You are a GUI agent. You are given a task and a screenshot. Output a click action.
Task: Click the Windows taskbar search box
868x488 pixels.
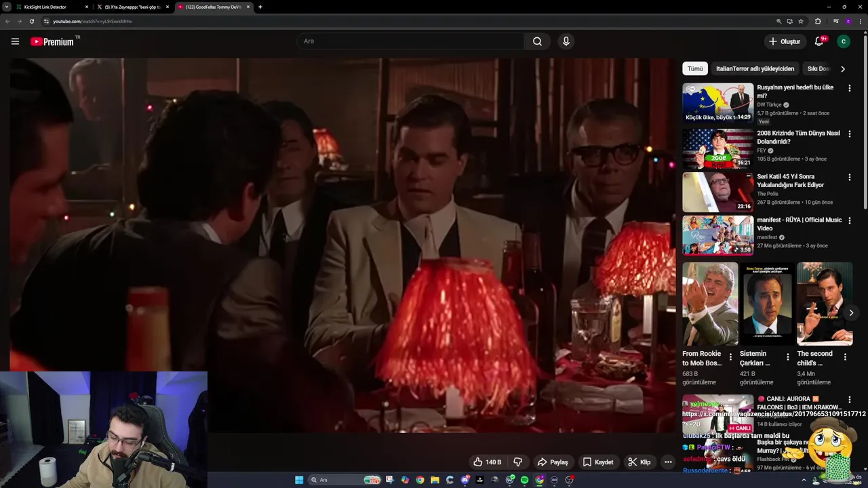point(344,480)
